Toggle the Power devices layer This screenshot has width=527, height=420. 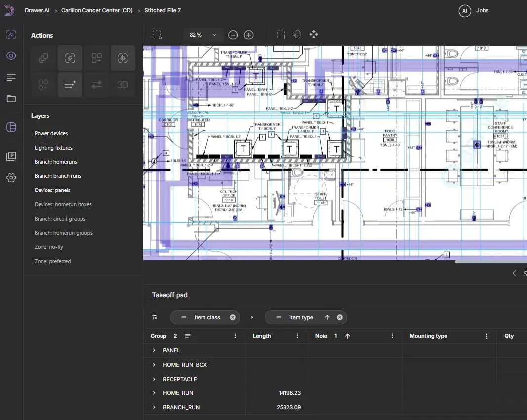click(51, 133)
